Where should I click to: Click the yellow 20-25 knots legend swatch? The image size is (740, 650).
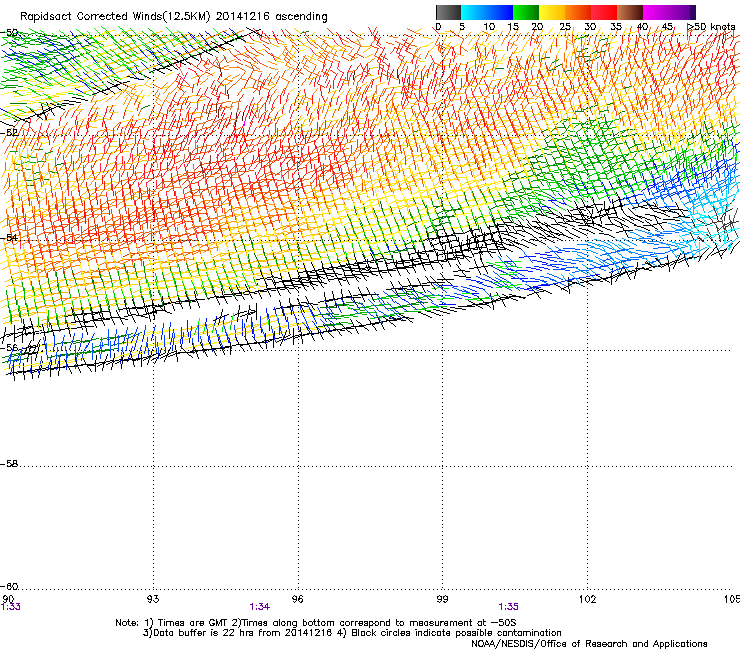552,12
